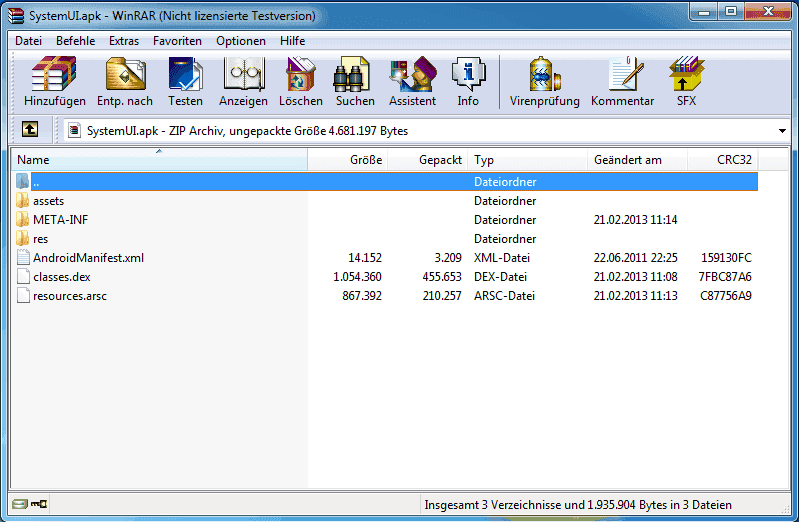The width and height of the screenshot is (799, 522).
Task: Click CRC32 value C87756A9
Action: [x=726, y=296]
